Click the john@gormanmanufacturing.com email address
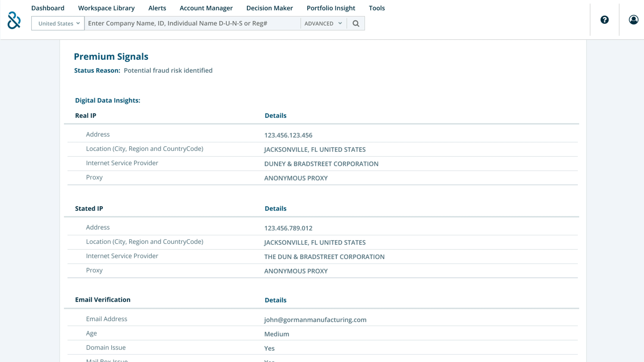Viewport: 644px width, 362px height. (315, 320)
